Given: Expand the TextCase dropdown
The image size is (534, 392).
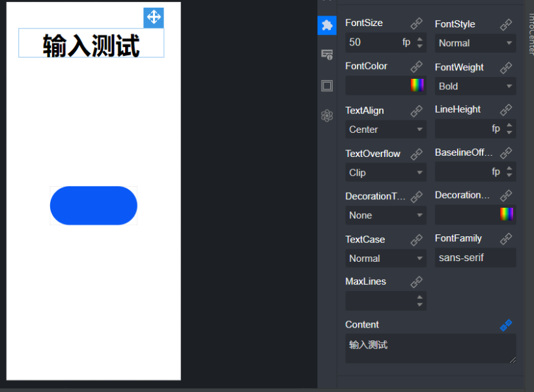Looking at the screenshot, I should click(x=385, y=259).
